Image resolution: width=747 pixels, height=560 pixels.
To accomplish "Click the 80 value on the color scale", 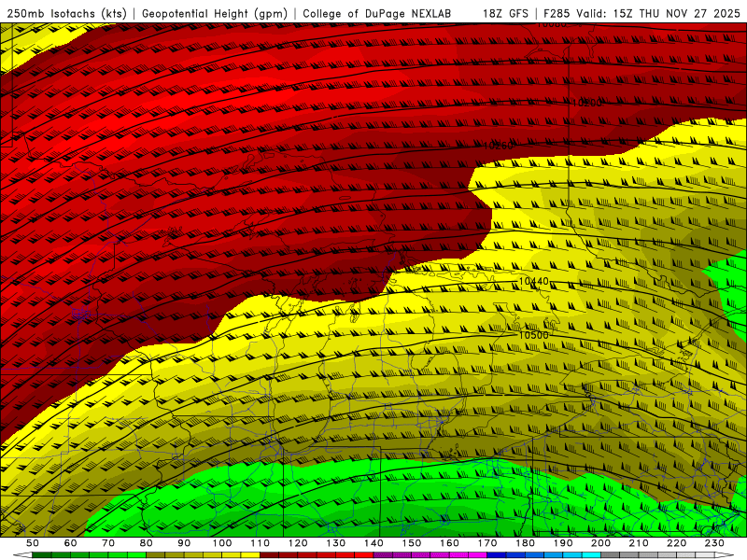I will [x=147, y=543].
